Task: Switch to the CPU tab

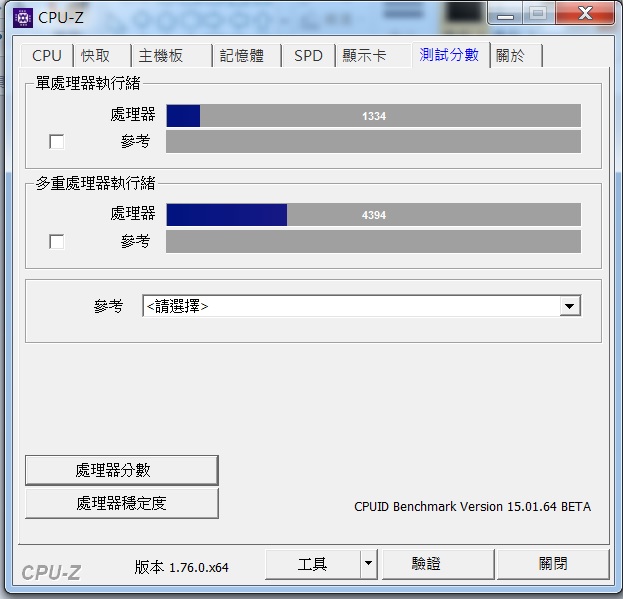Action: coord(47,56)
